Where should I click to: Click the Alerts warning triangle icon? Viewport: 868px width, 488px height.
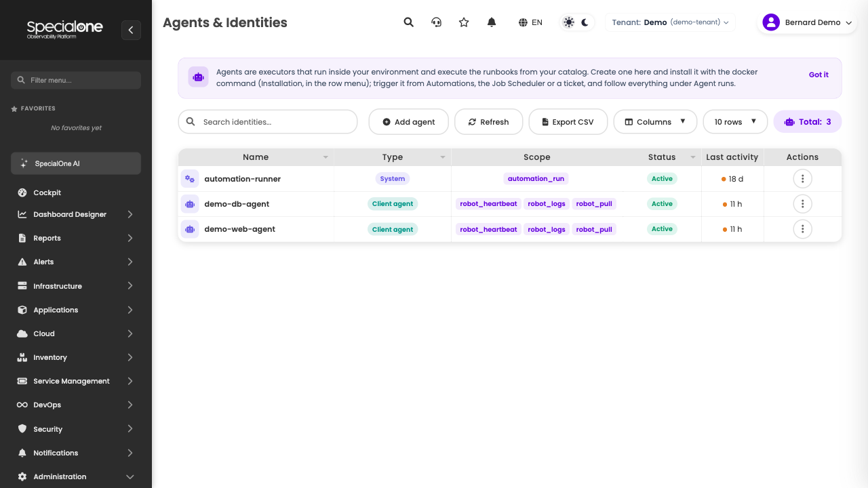click(22, 262)
